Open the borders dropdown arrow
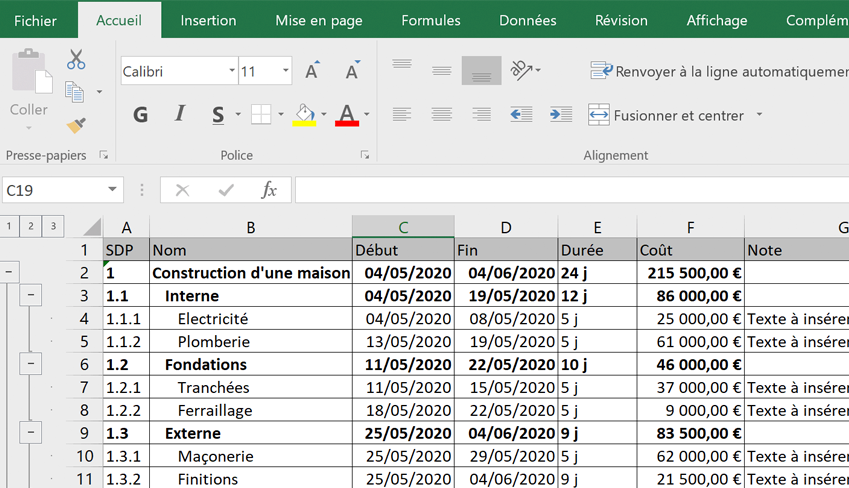This screenshot has height=488, width=849. tap(280, 114)
